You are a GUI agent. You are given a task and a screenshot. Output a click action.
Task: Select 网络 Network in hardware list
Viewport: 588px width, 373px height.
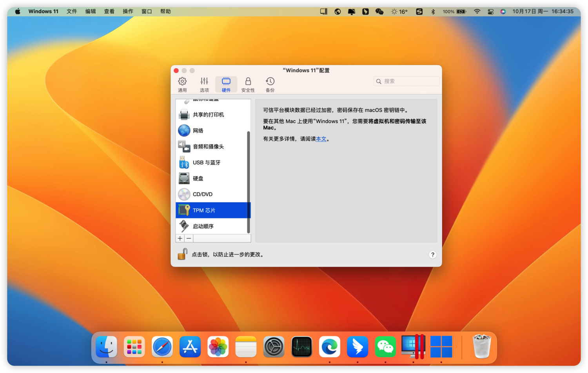pos(212,131)
